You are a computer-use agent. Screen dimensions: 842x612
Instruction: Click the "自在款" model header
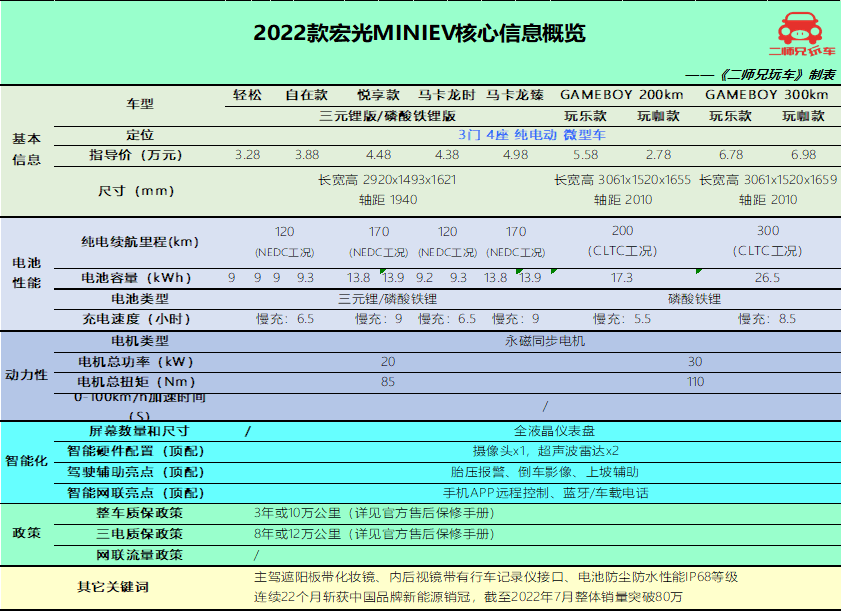307,95
